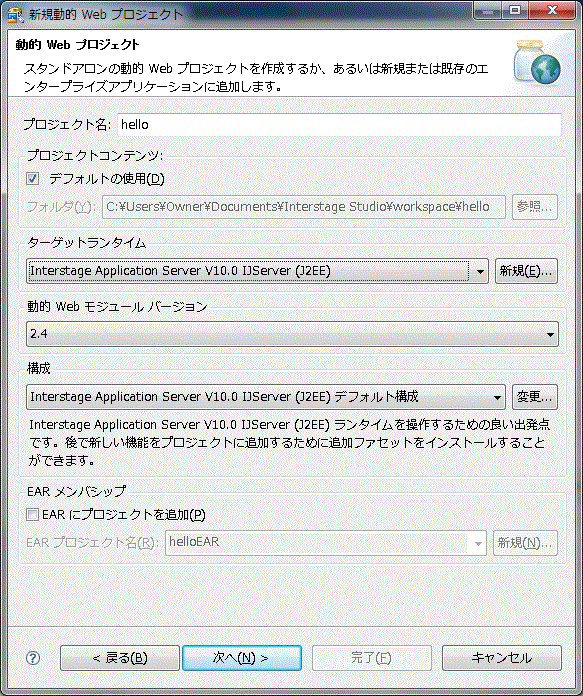Click the 新規(N)... EAR project button
This screenshot has height=696, width=583.
pos(525,542)
